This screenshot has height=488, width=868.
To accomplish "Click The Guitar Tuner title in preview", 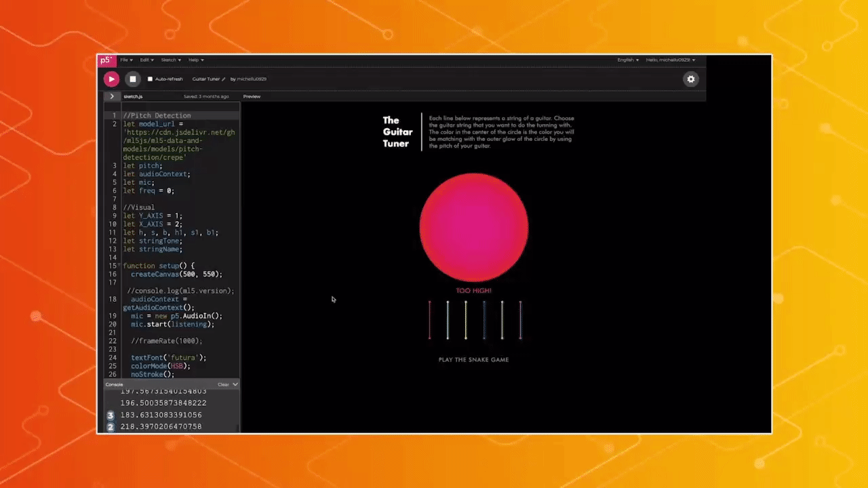I will coord(397,132).
